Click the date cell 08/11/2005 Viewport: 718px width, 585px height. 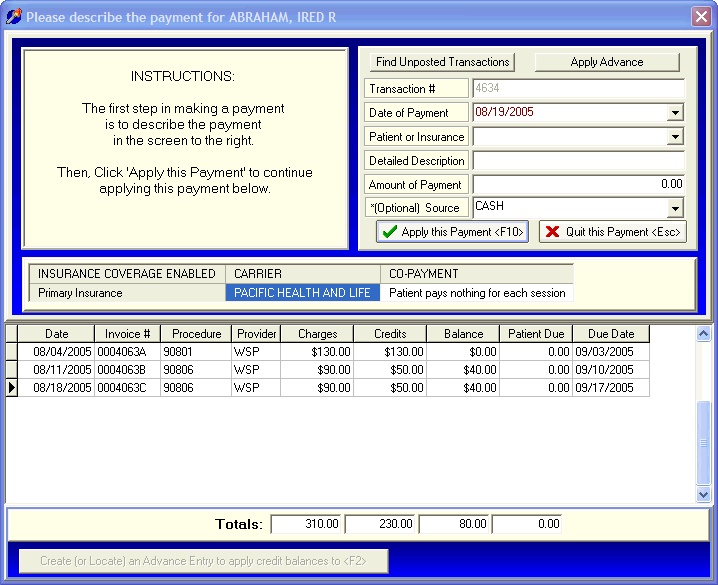click(x=56, y=369)
